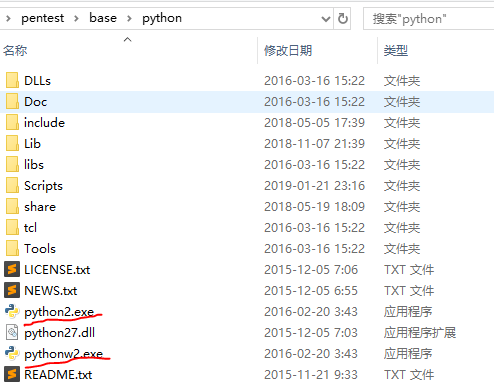
Task: Expand the chevron before pentest
Action: click(x=8, y=18)
